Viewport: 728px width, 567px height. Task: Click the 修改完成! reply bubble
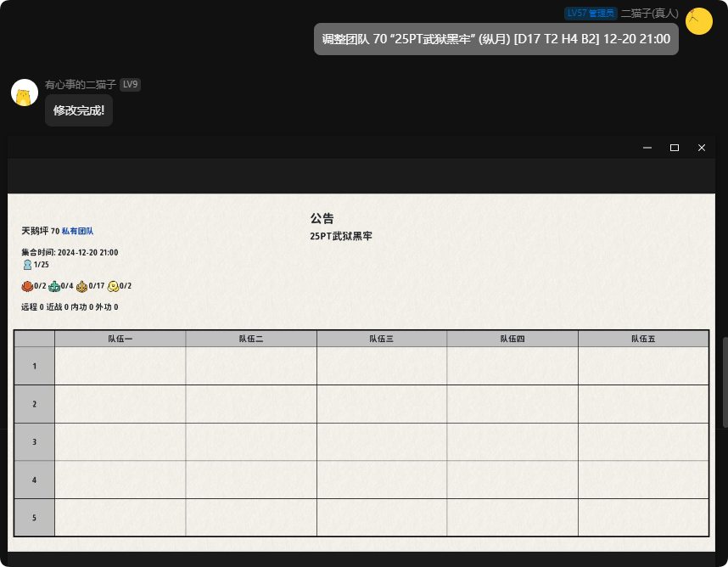[x=78, y=110]
